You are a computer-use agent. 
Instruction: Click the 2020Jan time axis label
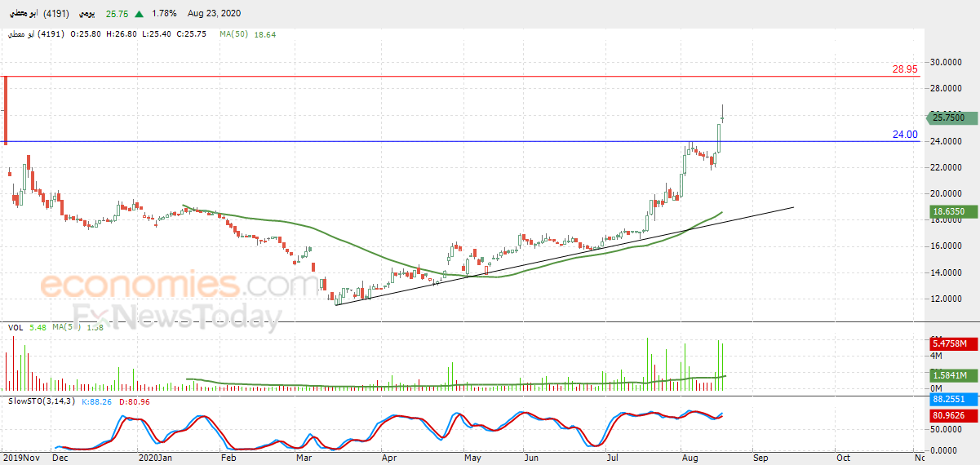[x=156, y=458]
